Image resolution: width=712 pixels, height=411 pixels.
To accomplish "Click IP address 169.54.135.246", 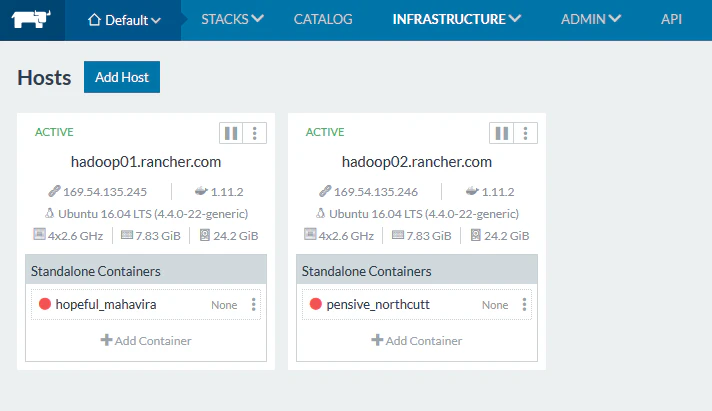I will (x=376, y=192).
